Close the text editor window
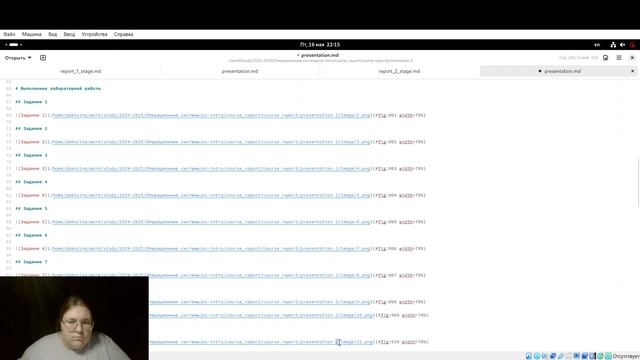This screenshot has width=640, height=360. (632, 58)
